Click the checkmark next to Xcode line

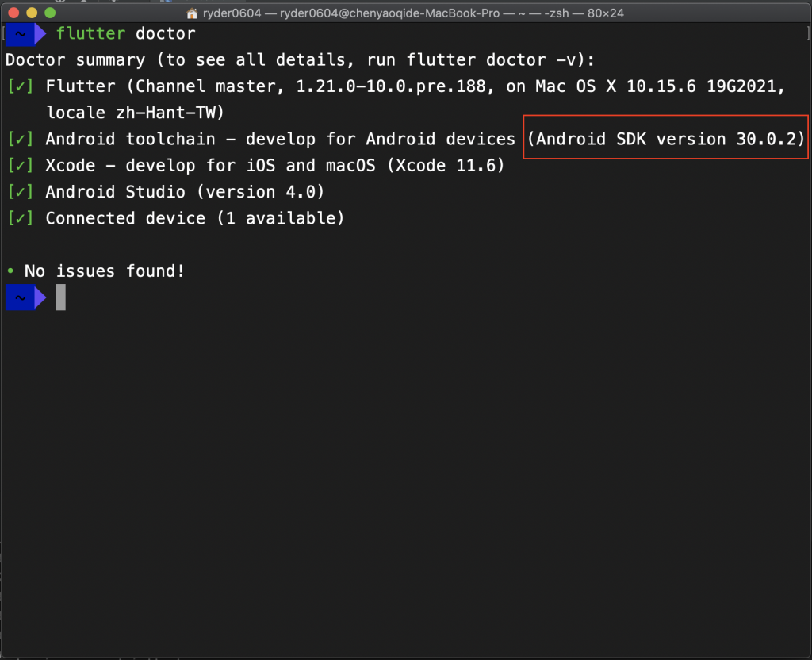[x=20, y=165]
